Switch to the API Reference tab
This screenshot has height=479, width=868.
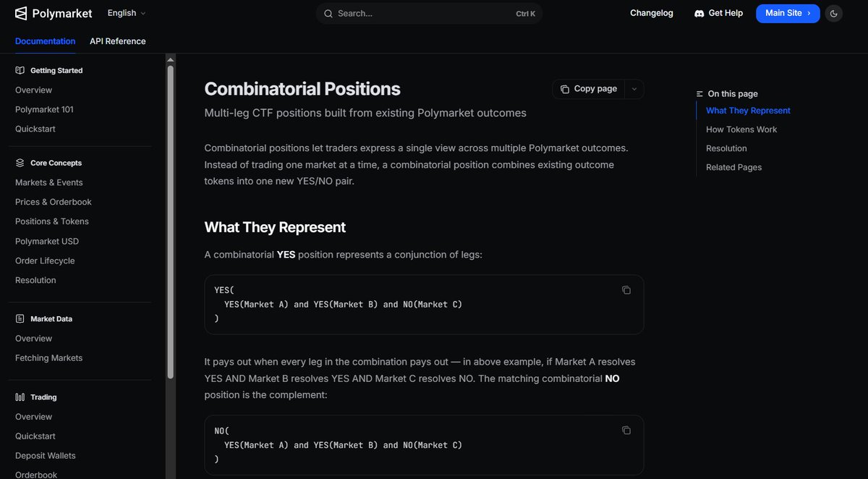[118, 41]
